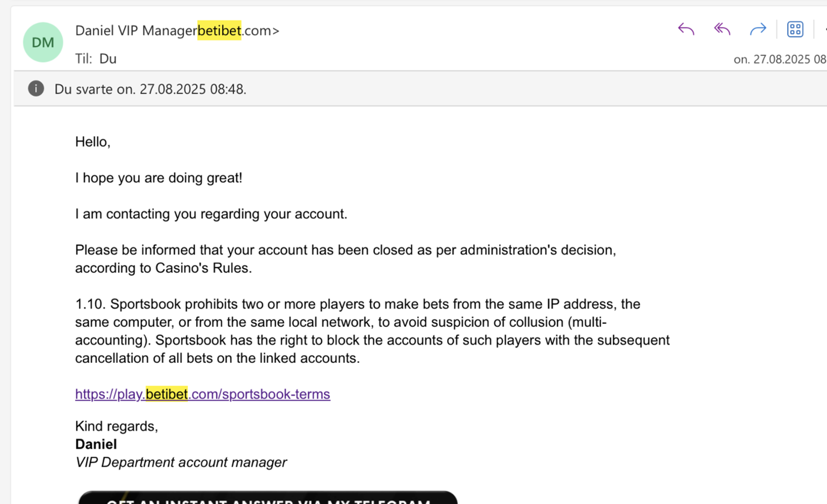Image resolution: width=827 pixels, height=504 pixels.
Task: Open the apps grid icon
Action: (x=795, y=29)
